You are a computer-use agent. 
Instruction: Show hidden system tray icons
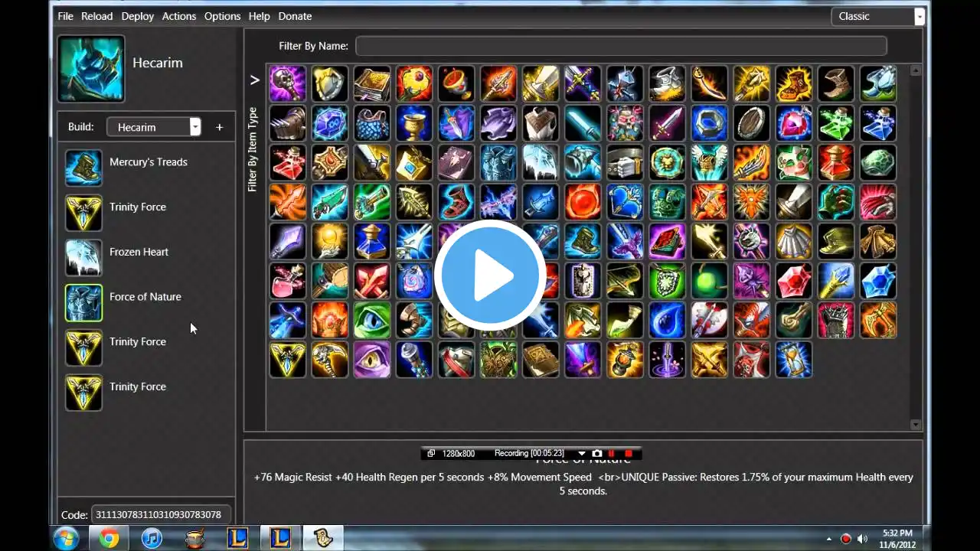829,539
